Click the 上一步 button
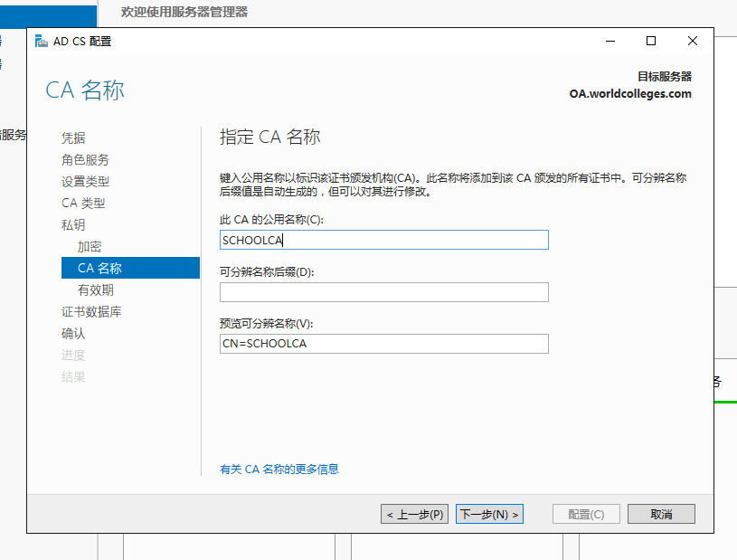 tap(414, 513)
